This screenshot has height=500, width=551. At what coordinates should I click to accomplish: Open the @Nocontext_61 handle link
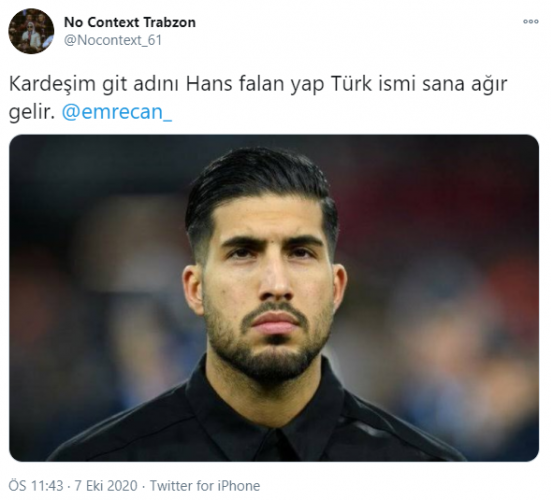tap(113, 40)
